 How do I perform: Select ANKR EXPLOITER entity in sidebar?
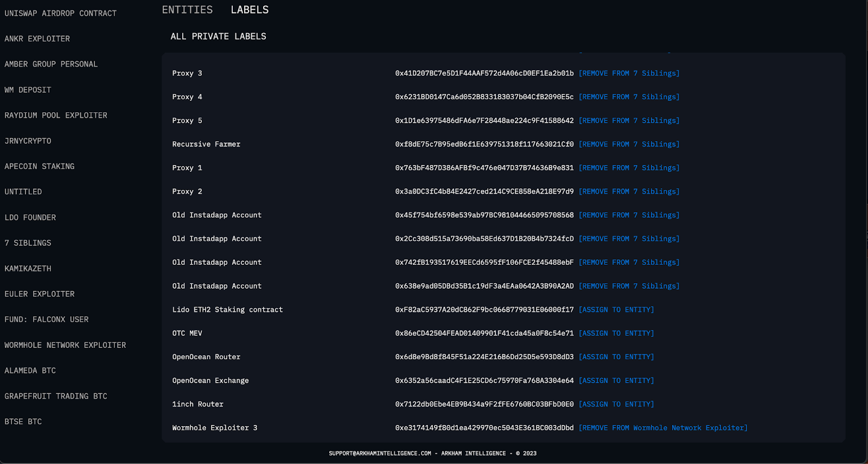(x=37, y=39)
